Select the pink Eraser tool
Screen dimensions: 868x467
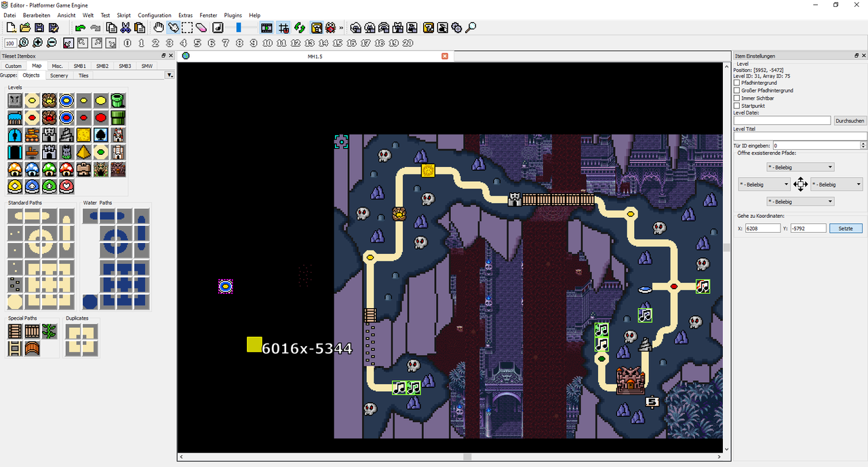(201, 28)
